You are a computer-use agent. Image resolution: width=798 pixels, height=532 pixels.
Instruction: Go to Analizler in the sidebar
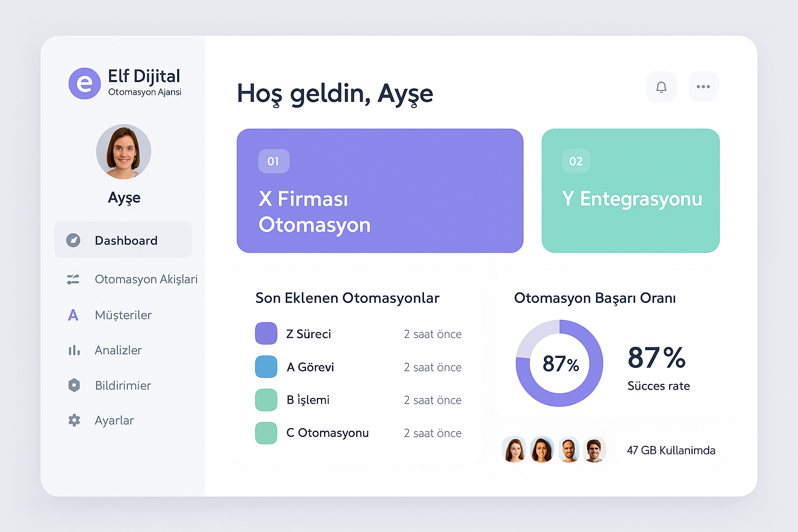118,350
